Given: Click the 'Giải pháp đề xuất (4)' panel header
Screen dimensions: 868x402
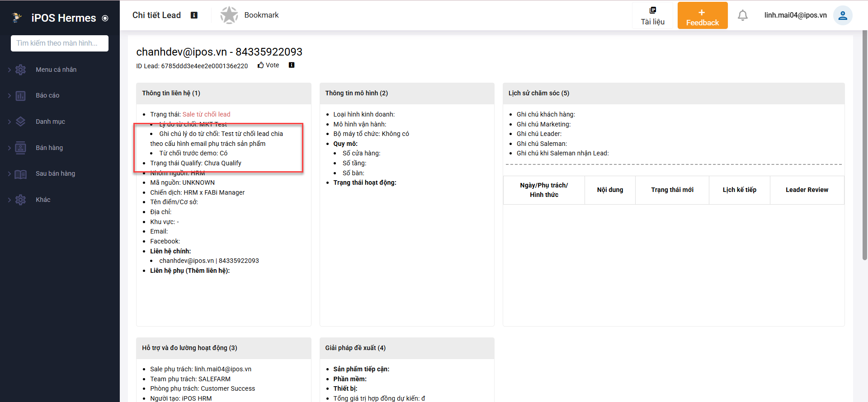Looking at the screenshot, I should coord(407,348).
